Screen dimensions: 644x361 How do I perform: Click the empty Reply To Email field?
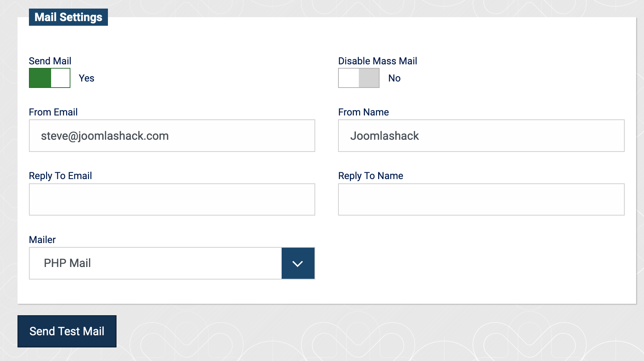pyautogui.click(x=172, y=199)
